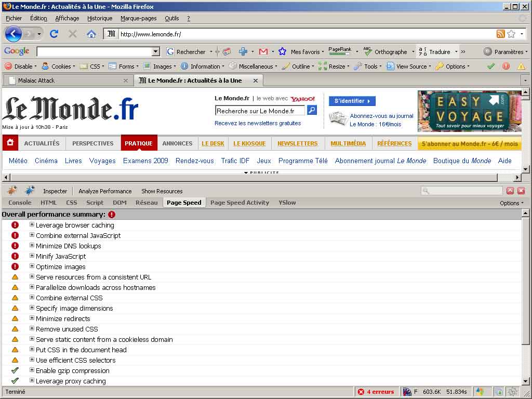The image size is (532, 399).
Task: Click the magnifier search button on Le Monde
Action: pyautogui.click(x=312, y=110)
